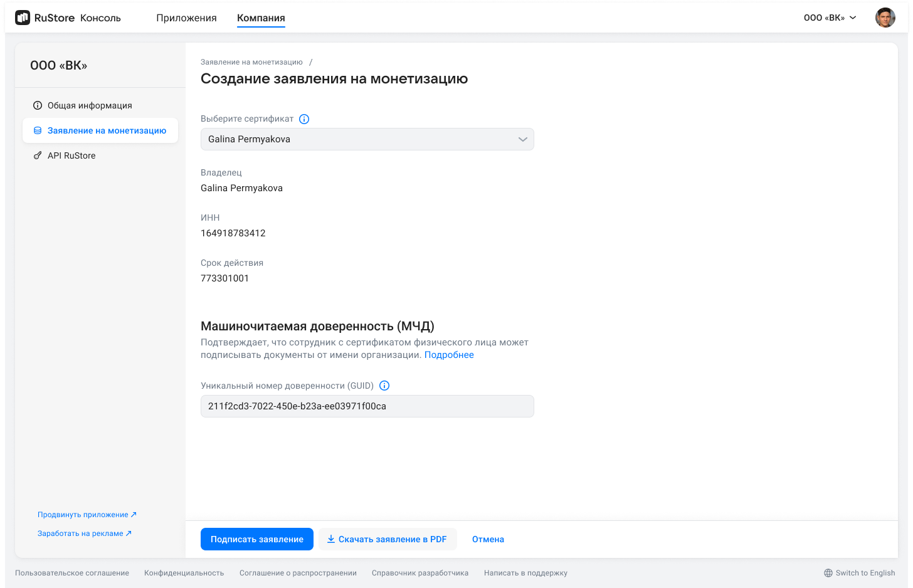Click the Подписать заявление button
Viewport: 913px width, 588px height.
tap(257, 539)
